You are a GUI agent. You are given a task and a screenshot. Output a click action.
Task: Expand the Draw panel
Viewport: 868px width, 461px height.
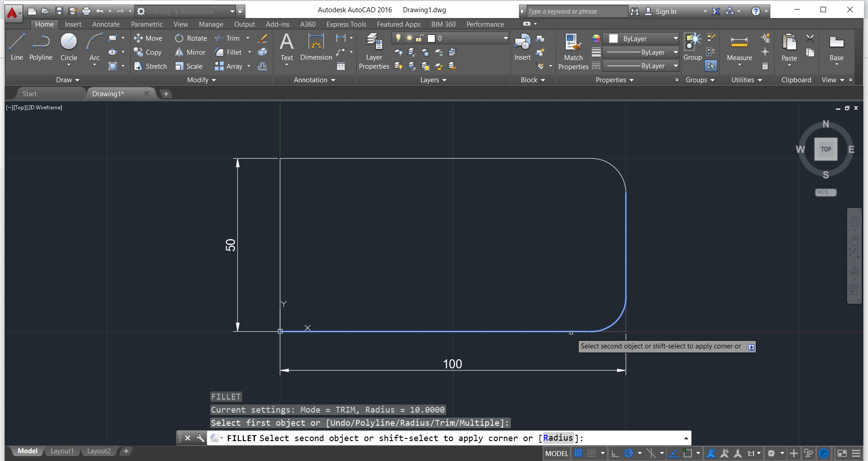tap(67, 80)
